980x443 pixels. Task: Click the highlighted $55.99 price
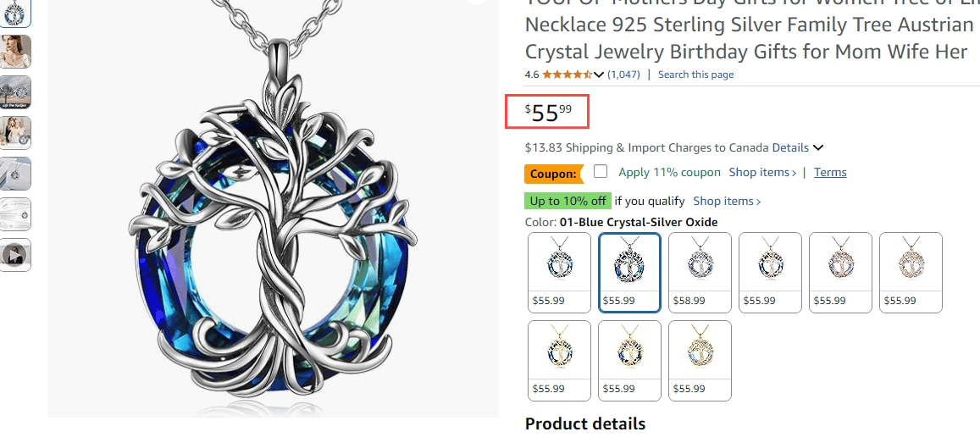point(547,111)
